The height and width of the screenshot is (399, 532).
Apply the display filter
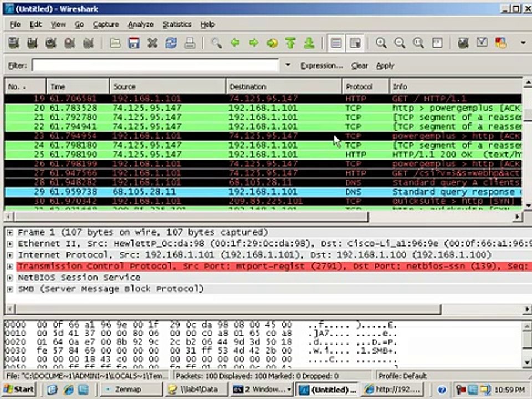click(x=385, y=65)
